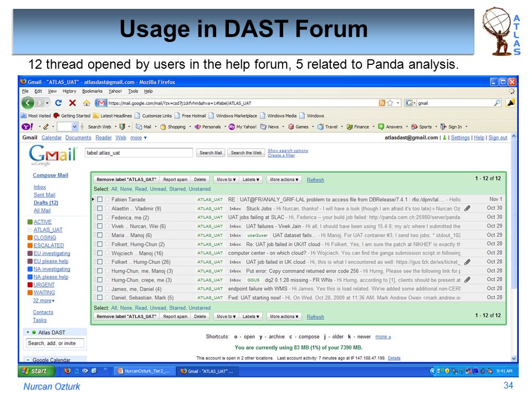
Task: Open the bottom Labels dropdown
Action: click(x=250, y=316)
